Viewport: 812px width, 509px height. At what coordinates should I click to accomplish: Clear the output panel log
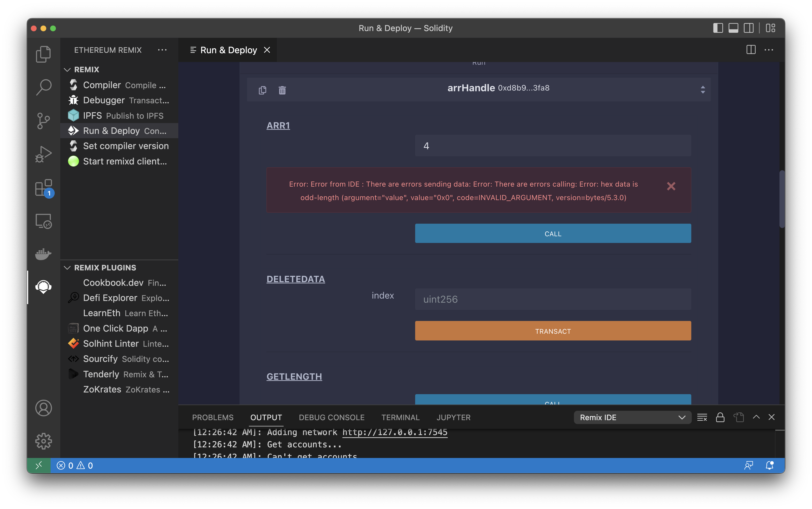click(x=702, y=418)
